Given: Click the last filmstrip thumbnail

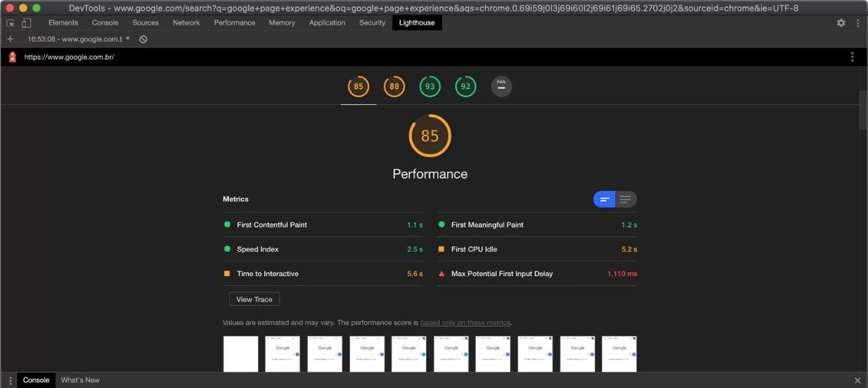Looking at the screenshot, I should (x=619, y=354).
